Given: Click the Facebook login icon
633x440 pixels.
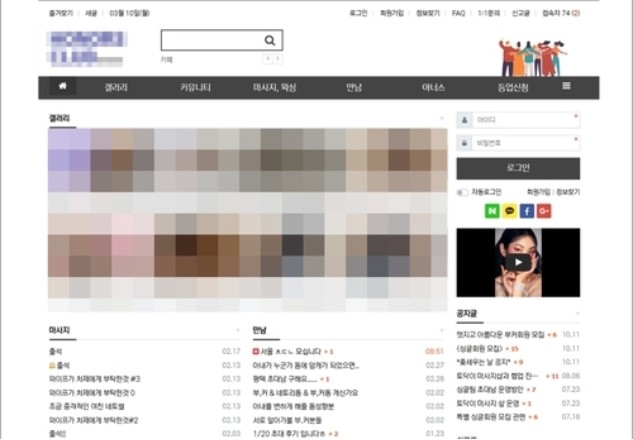Looking at the screenshot, I should pyautogui.click(x=526, y=211).
